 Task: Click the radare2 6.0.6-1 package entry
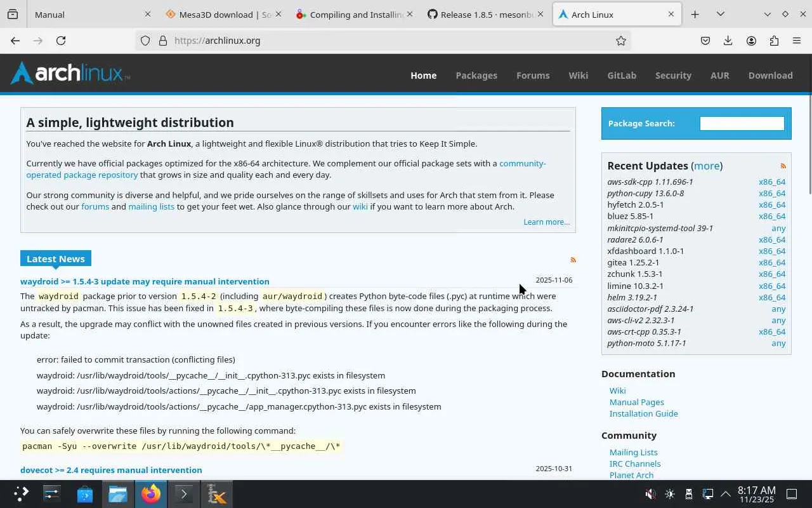point(635,239)
